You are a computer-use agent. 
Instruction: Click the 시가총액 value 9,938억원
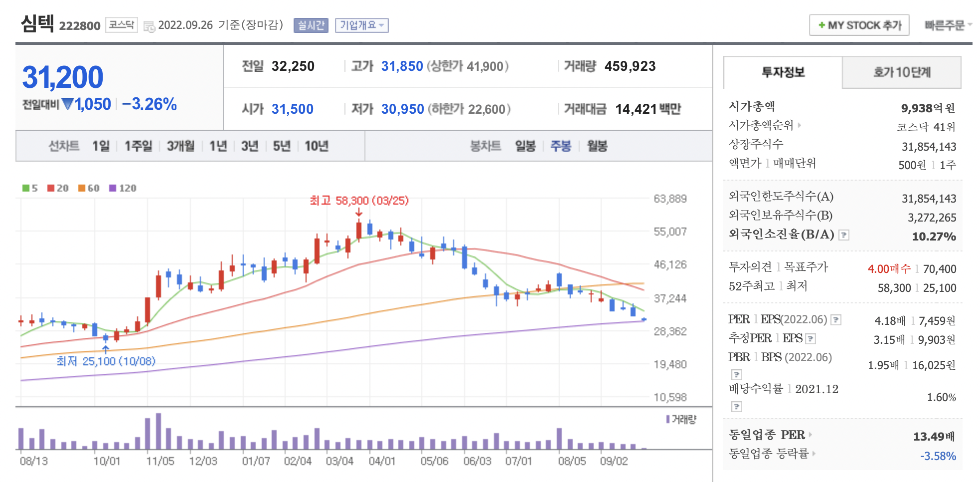[x=928, y=108]
